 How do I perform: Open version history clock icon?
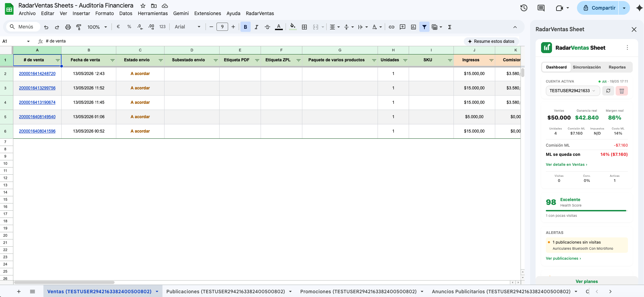(x=524, y=8)
